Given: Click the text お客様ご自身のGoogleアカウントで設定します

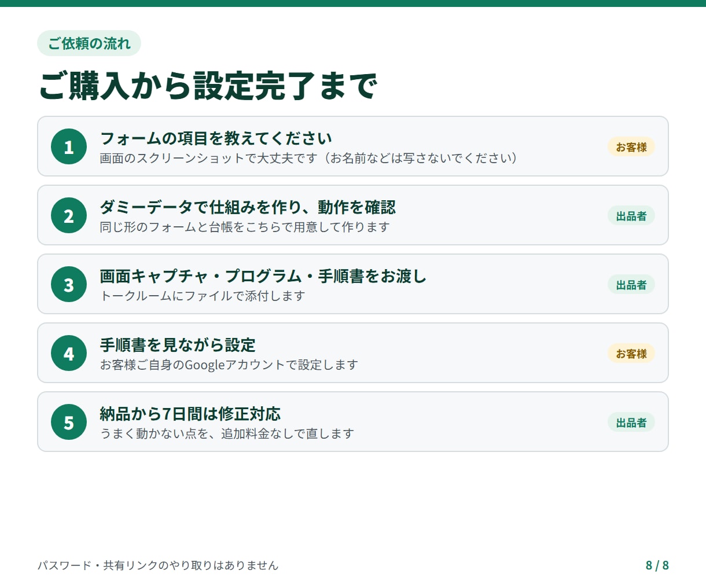Looking at the screenshot, I should 229,365.
